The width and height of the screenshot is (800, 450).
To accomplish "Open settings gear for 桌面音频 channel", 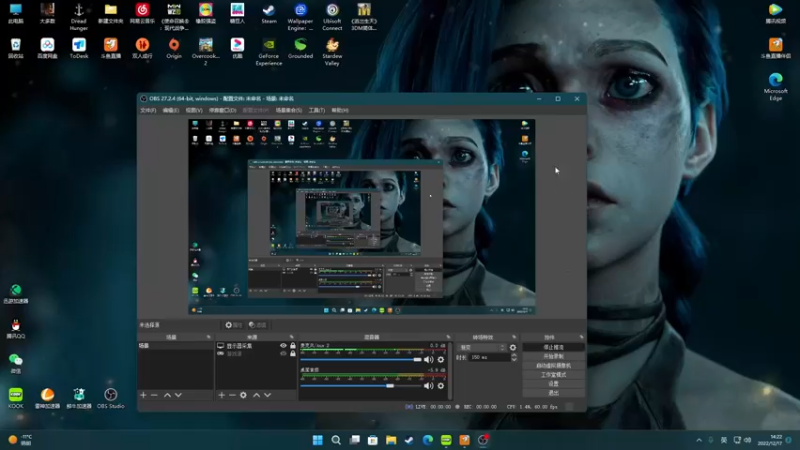I will click(x=441, y=386).
